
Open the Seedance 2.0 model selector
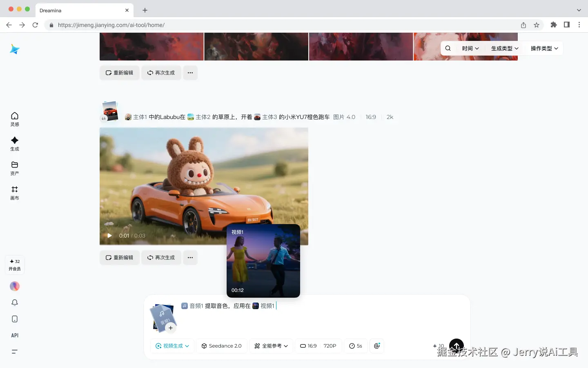pos(221,346)
